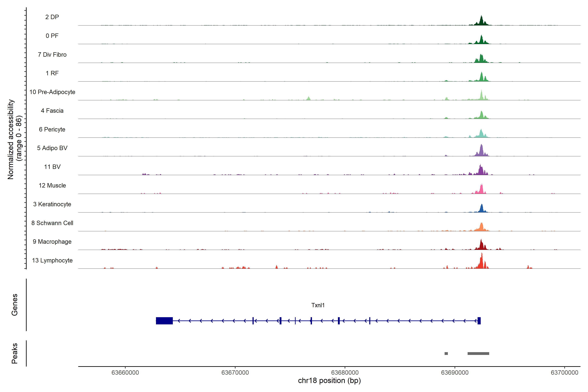Click the large Txnl1 exon block at the left end

(164, 320)
